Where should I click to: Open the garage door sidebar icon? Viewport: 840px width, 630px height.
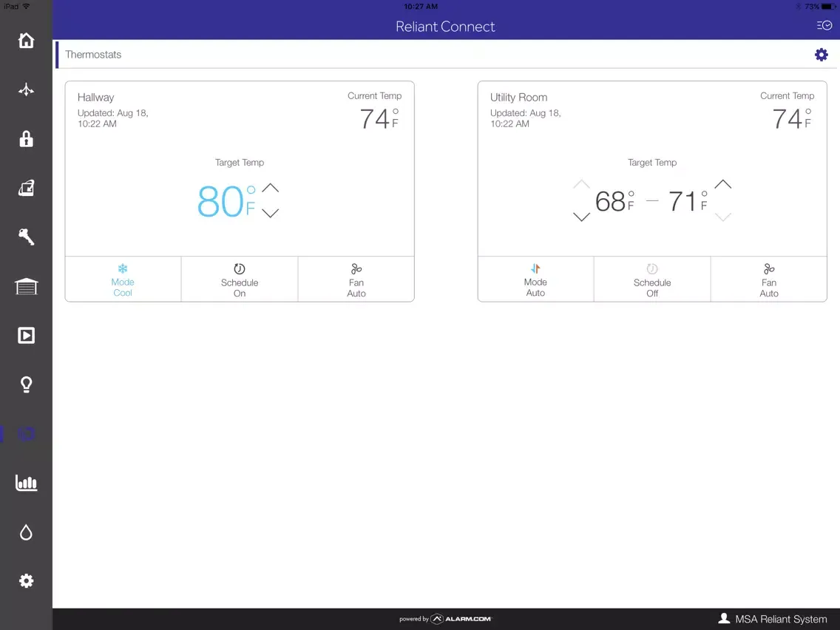click(x=26, y=287)
